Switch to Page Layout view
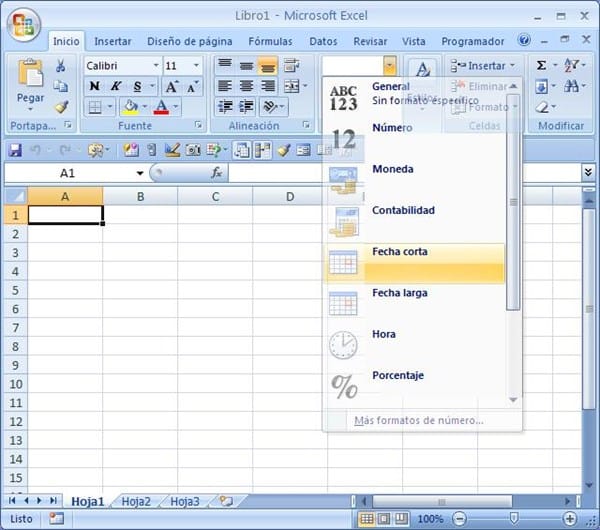Screen dimensions: 600x530 [383, 519]
